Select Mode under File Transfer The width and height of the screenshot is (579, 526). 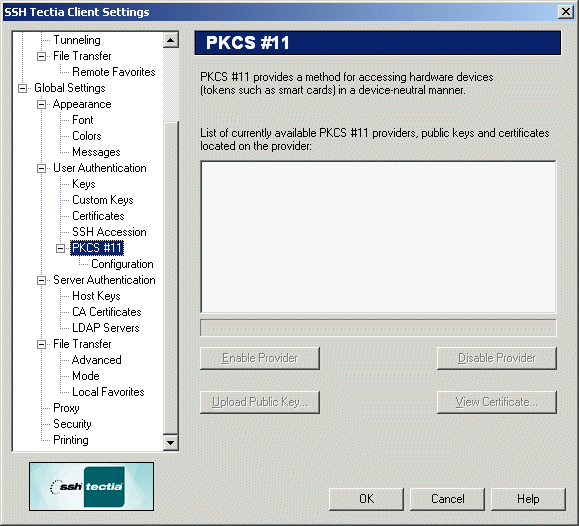point(86,376)
